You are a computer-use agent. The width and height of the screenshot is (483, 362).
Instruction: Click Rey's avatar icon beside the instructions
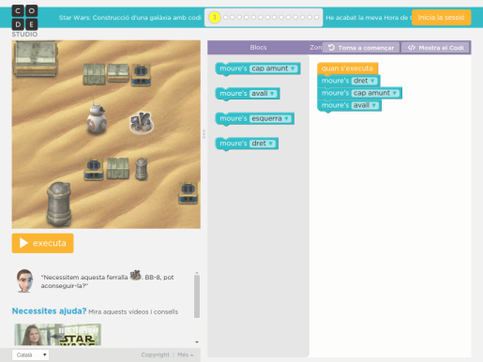coord(25,281)
